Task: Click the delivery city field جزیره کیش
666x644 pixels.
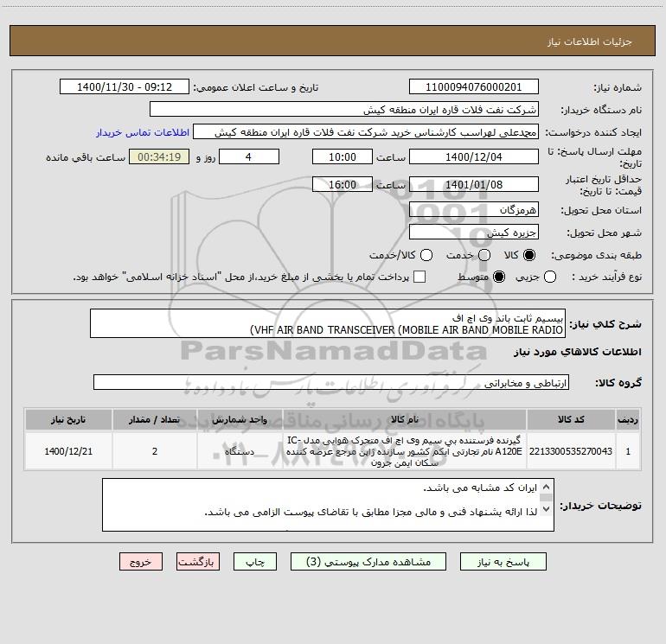Action: [474, 232]
